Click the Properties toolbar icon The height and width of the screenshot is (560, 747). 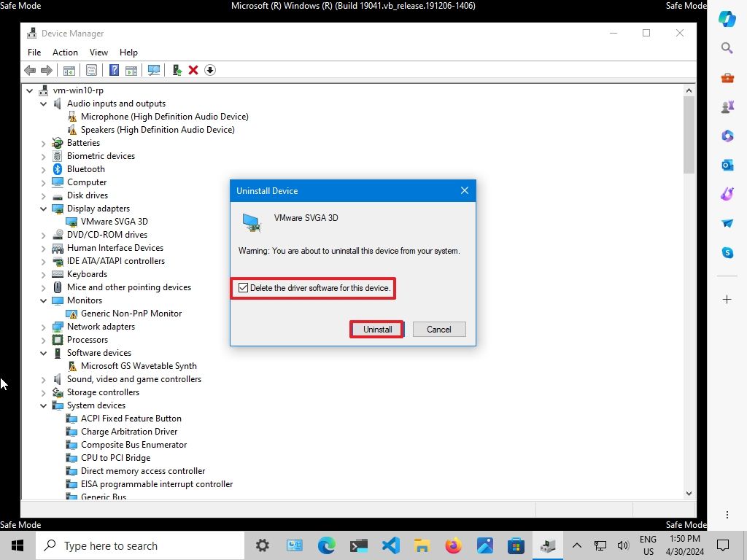(91, 70)
